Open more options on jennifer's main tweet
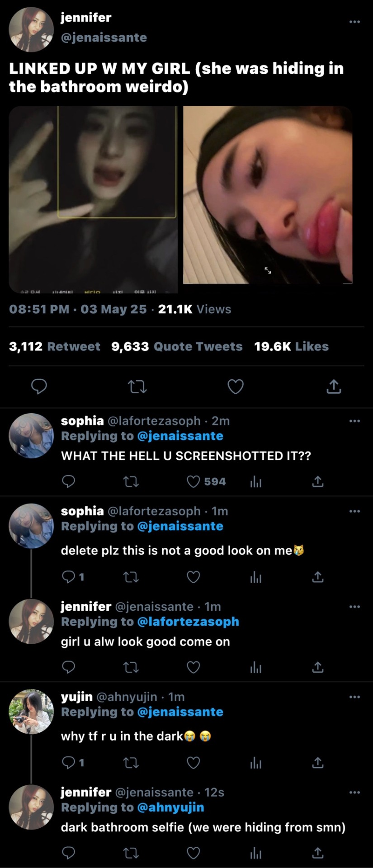373x868 pixels. pos(354,22)
